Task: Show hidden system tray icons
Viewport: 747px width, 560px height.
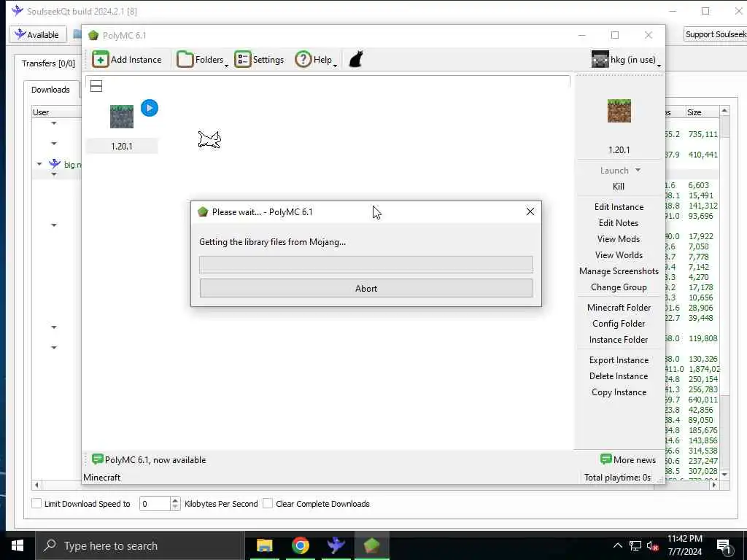Action: click(617, 545)
